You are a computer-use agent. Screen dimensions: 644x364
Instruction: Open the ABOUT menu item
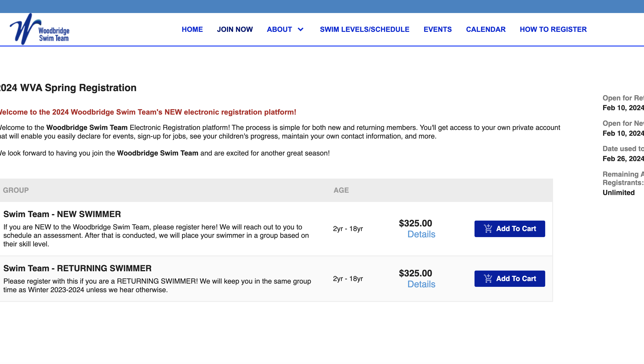(x=279, y=30)
